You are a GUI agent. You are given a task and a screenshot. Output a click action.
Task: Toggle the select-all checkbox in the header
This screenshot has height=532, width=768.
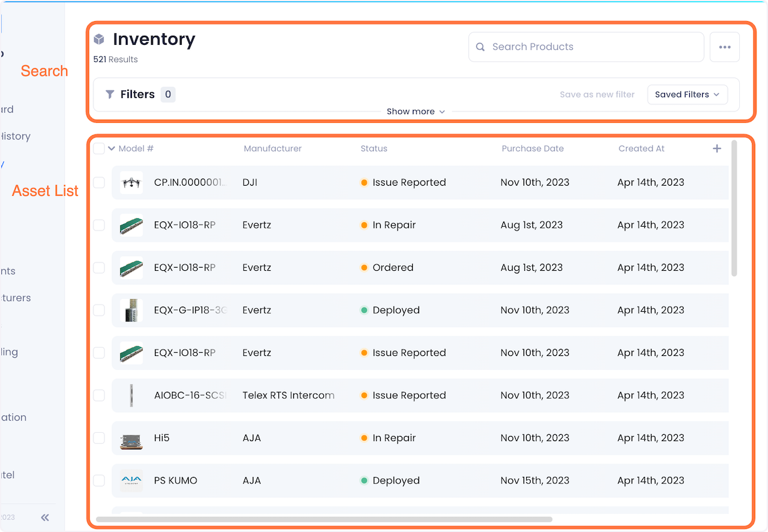(x=99, y=149)
